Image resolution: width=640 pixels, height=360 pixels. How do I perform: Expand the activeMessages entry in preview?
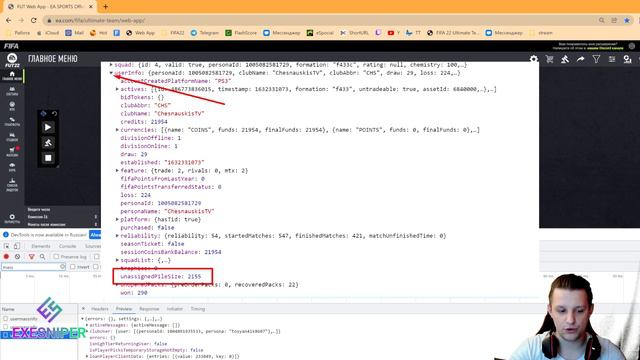coord(87,325)
